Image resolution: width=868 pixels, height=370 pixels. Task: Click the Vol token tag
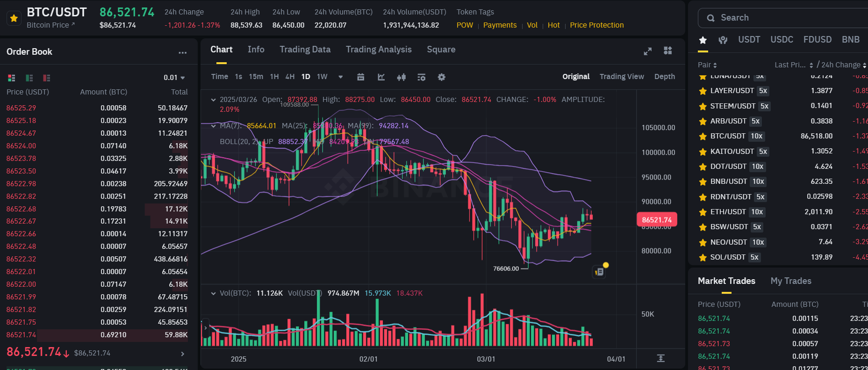pyautogui.click(x=532, y=25)
